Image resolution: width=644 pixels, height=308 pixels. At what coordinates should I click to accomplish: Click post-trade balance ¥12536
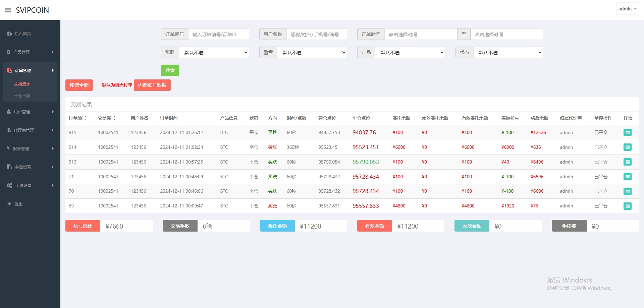click(538, 132)
